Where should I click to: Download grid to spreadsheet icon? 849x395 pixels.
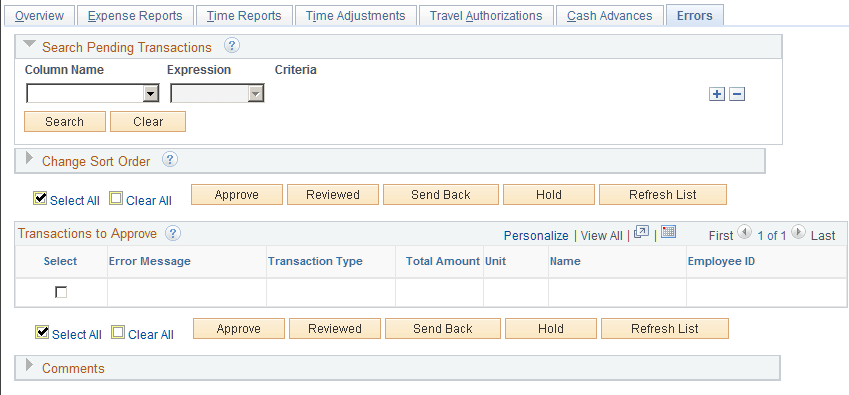click(669, 233)
